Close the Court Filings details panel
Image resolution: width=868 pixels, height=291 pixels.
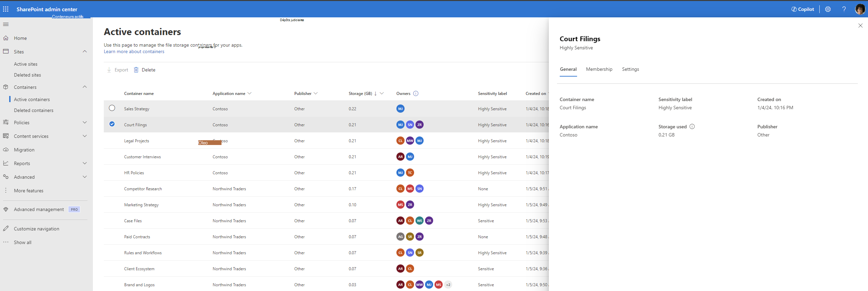[x=860, y=26]
